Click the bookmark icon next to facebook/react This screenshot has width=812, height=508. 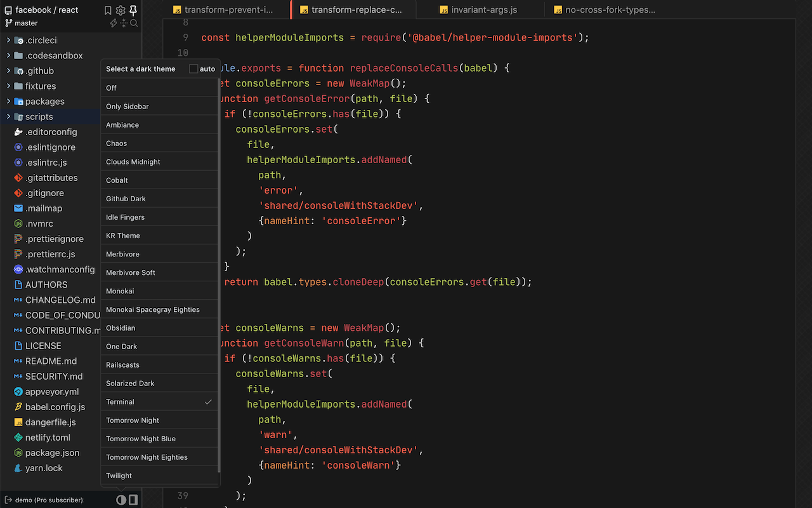tap(107, 10)
